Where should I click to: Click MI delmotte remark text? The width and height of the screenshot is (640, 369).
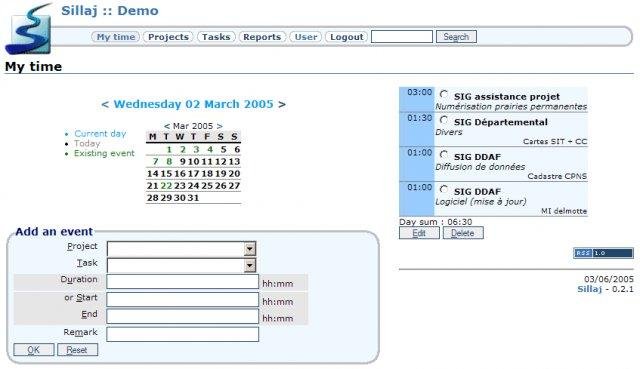point(564,211)
